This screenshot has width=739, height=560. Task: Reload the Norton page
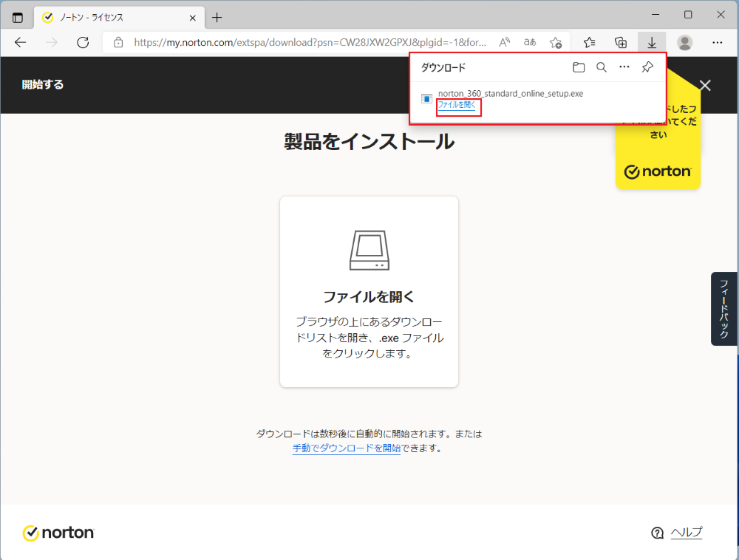click(83, 42)
